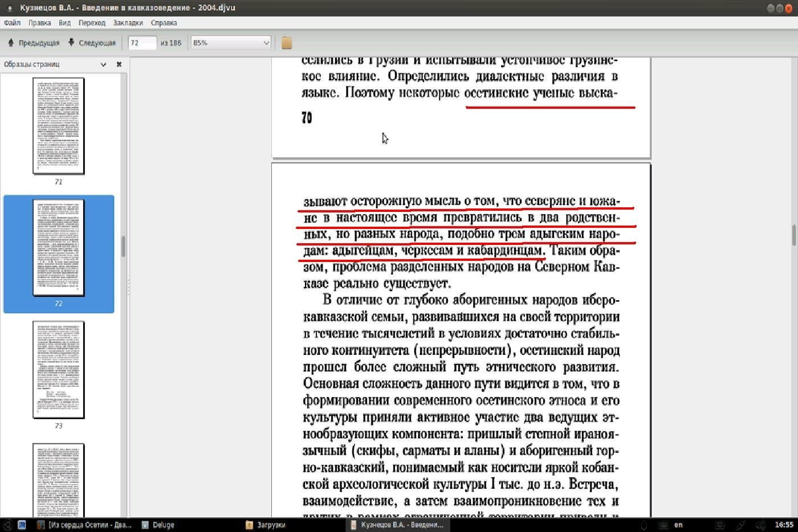Close the Образцы страниц side panel
The height and width of the screenshot is (532, 798).
[x=119, y=64]
